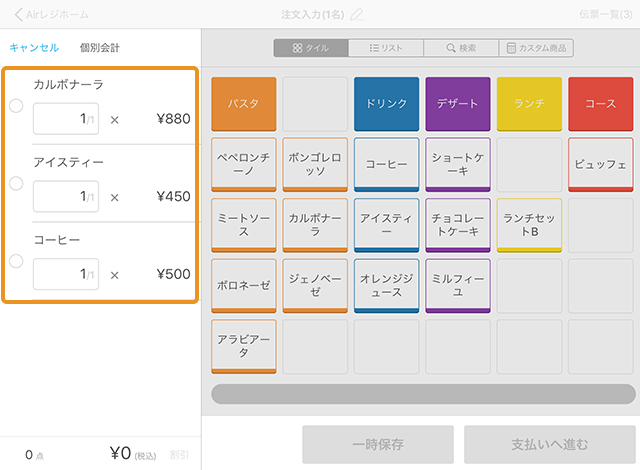Choose the blue ドリンク category tile

(x=387, y=104)
